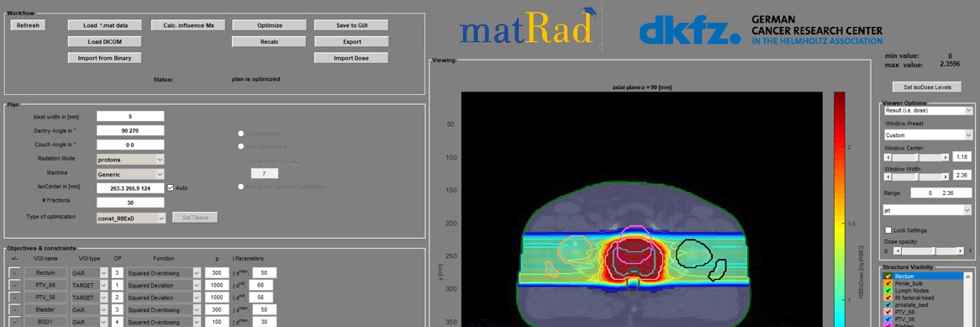
Task: Click the Structure Visibility list's scroll-up arrow
Action: pos(969,277)
